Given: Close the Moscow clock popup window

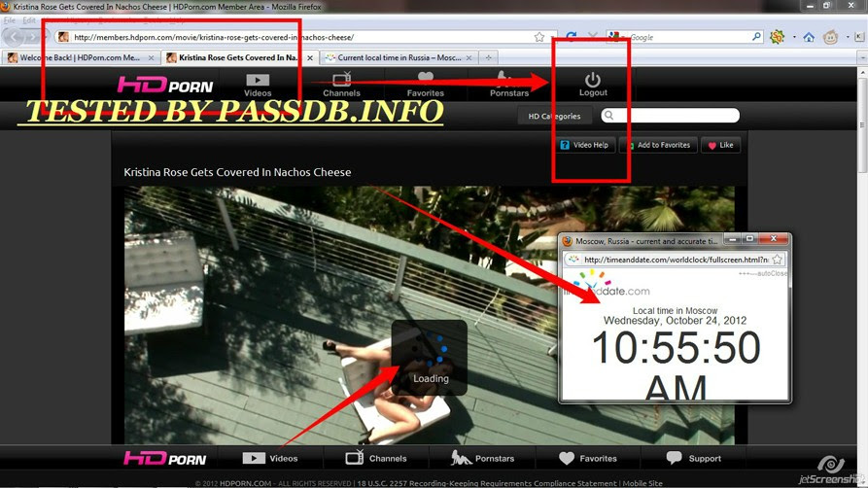Looking at the screenshot, I should (774, 239).
